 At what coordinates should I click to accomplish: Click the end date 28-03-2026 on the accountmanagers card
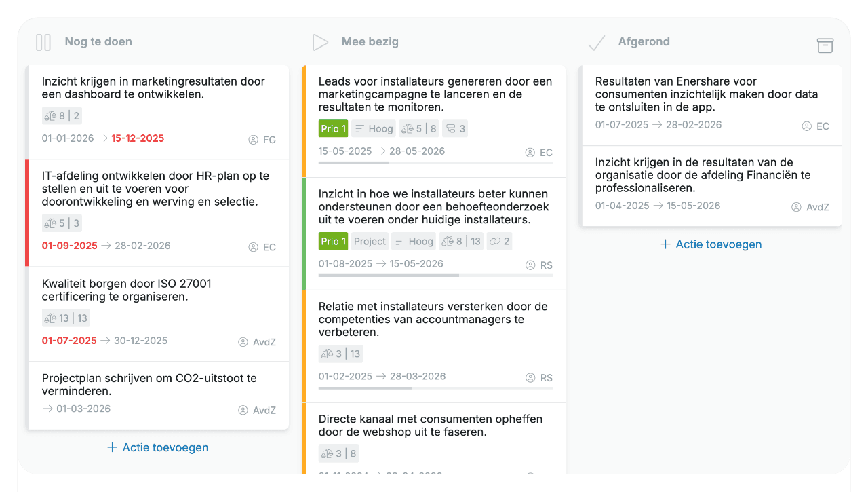(418, 377)
